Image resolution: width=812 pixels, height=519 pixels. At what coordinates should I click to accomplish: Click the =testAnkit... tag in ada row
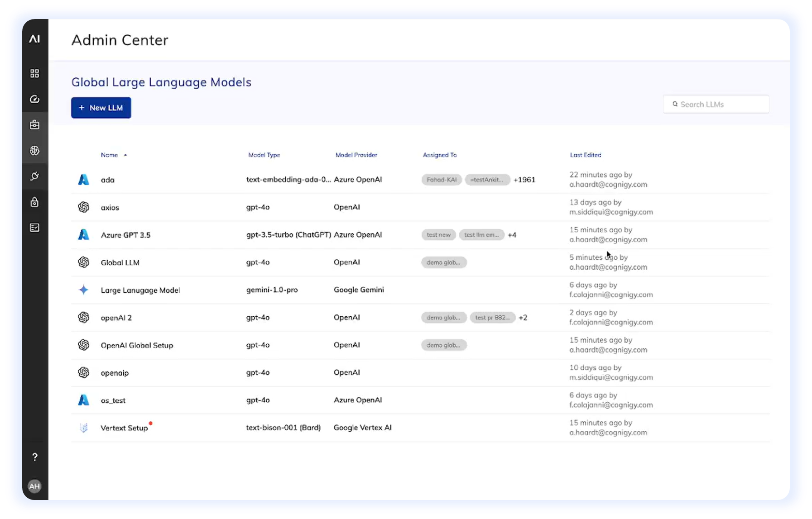[487, 180]
